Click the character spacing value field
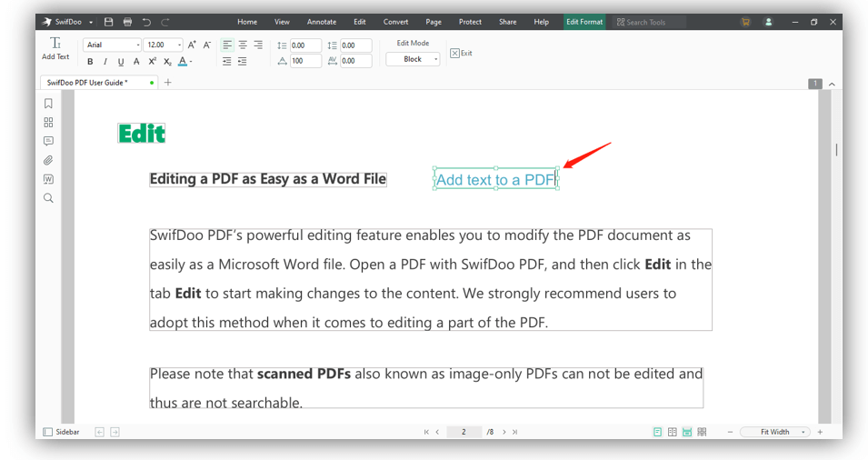 click(356, 61)
